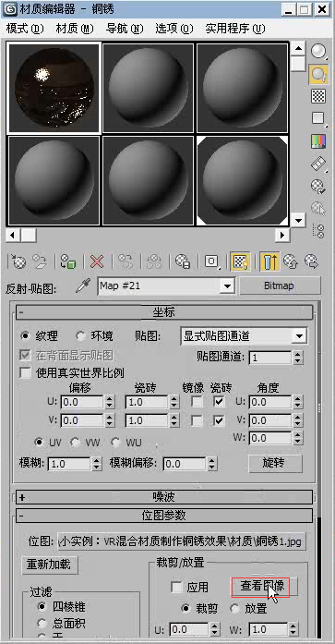
Task: Open the Map #21 name dropdown
Action: pyautogui.click(x=227, y=286)
